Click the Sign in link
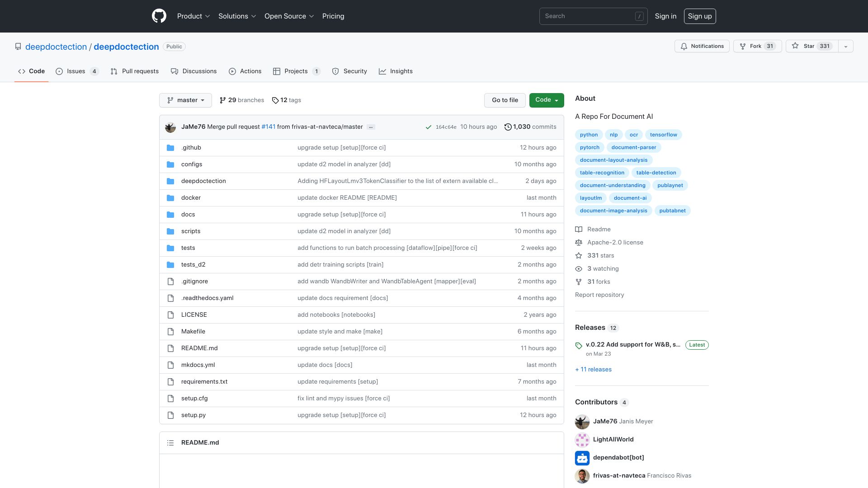Screen dimensions: 868x488 point(665,16)
